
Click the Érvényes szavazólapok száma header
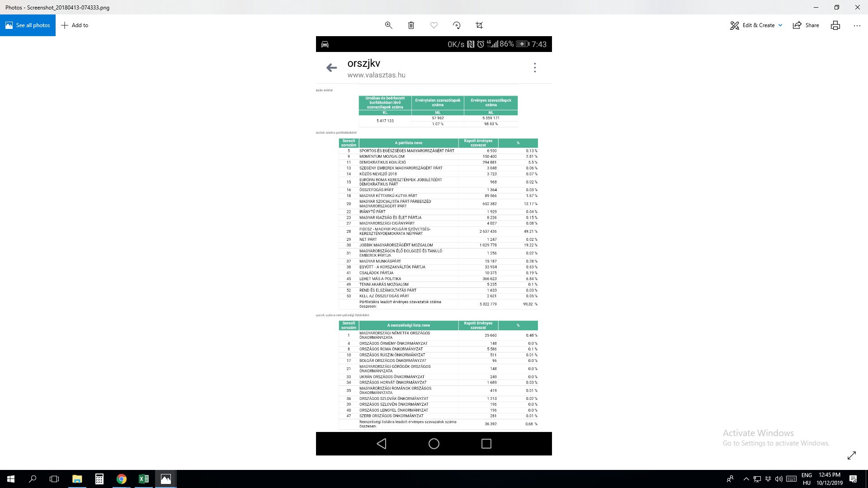point(491,103)
